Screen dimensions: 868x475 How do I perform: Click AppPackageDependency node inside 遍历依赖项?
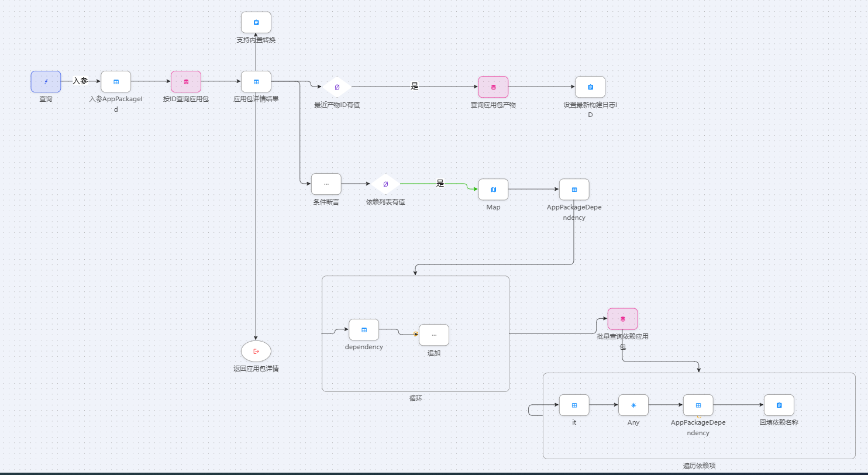(698, 405)
